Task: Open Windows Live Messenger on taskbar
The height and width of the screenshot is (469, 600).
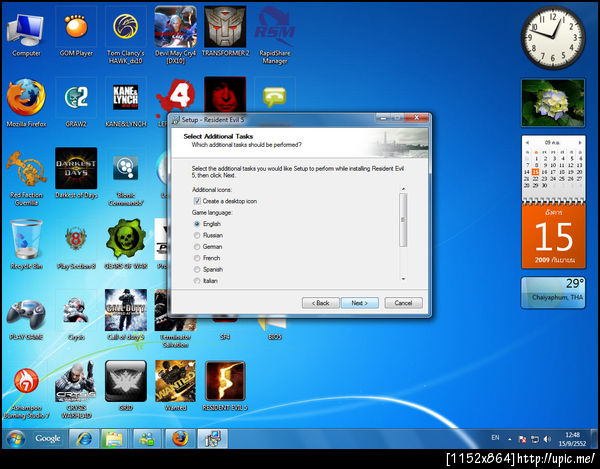Action: pyautogui.click(x=147, y=438)
